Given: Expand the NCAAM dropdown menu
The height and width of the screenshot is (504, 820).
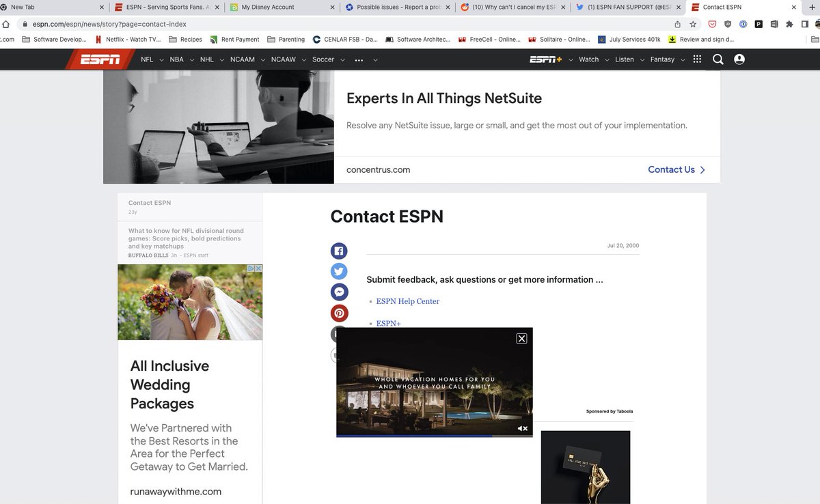Looking at the screenshot, I should click(x=263, y=60).
